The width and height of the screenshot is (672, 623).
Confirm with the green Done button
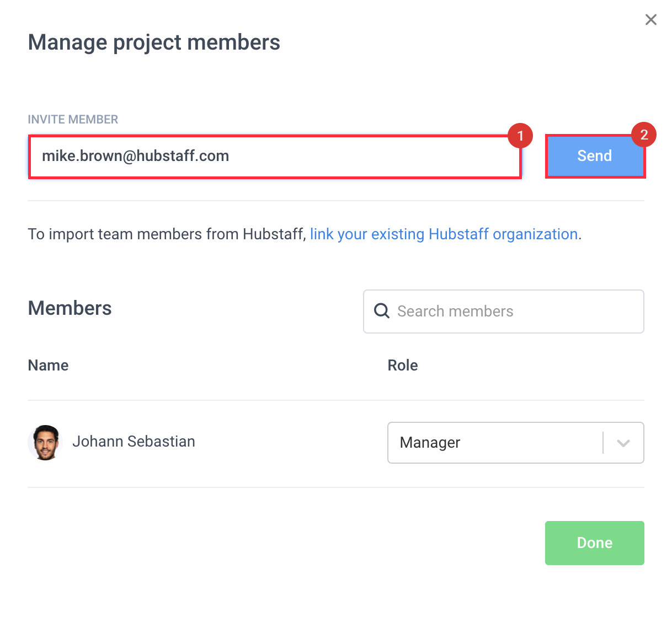point(595,543)
